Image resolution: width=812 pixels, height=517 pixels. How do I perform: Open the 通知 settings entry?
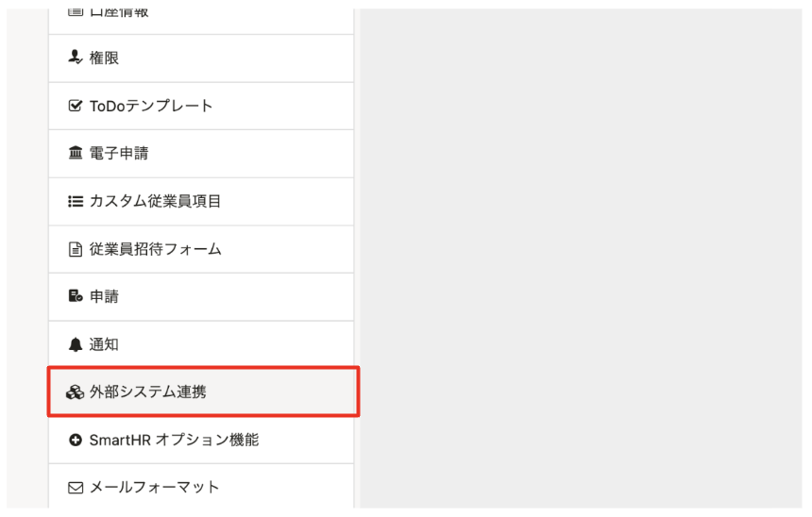click(201, 344)
